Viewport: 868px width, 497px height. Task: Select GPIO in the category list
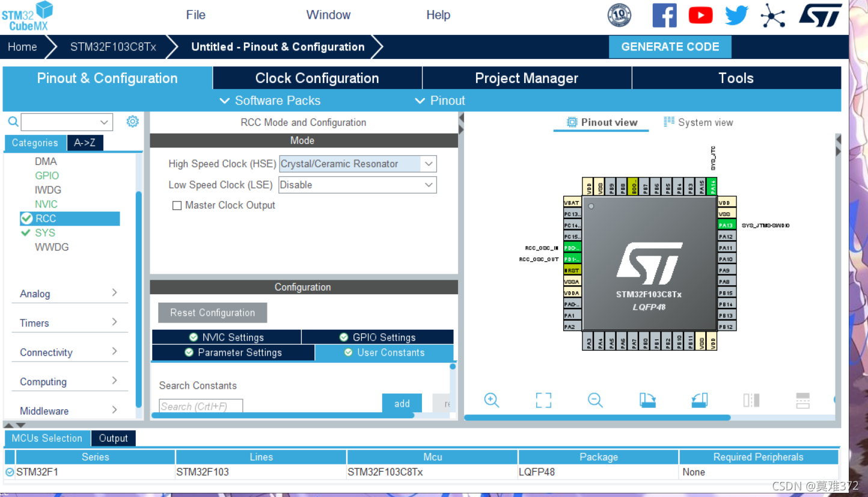pos(47,176)
